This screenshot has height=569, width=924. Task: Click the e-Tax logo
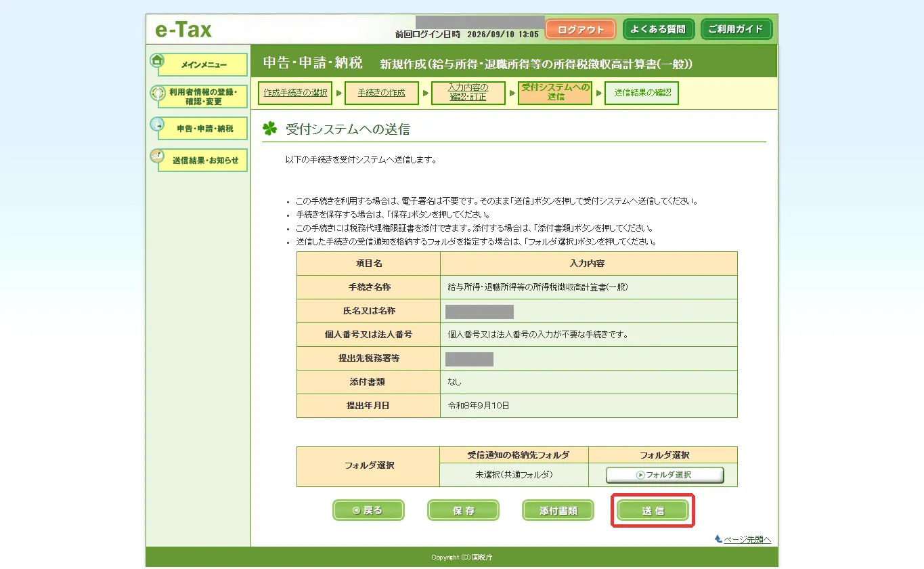[183, 30]
